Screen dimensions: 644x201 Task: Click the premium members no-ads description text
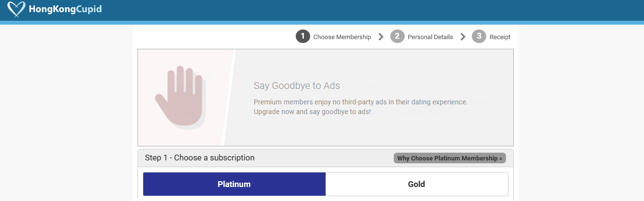click(x=360, y=107)
